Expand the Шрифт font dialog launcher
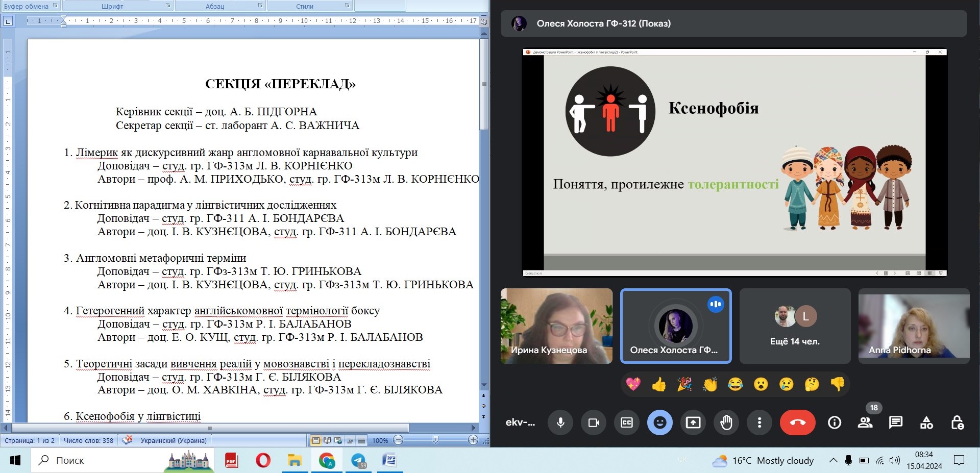The width and height of the screenshot is (980, 473). (168, 6)
